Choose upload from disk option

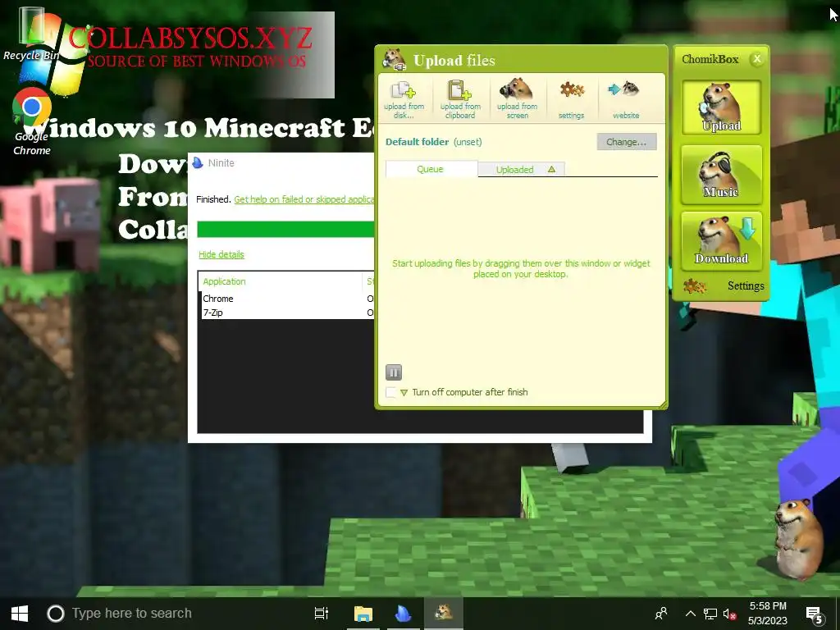point(404,99)
